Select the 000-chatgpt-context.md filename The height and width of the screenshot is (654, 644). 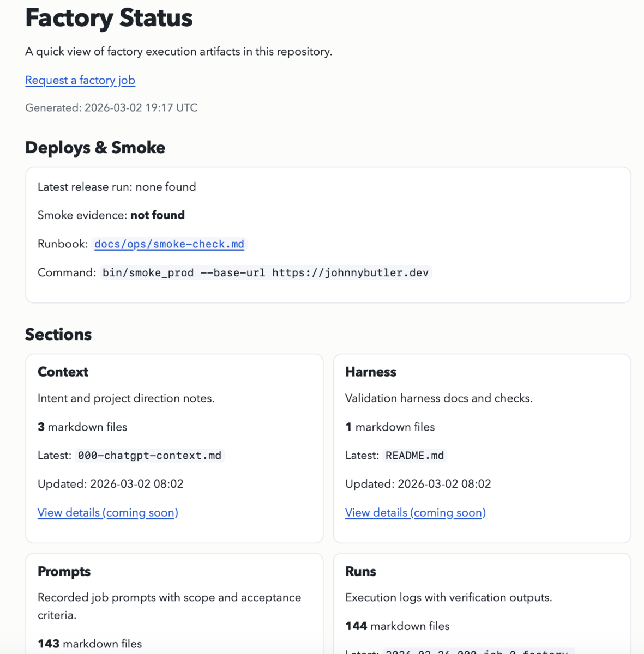149,455
